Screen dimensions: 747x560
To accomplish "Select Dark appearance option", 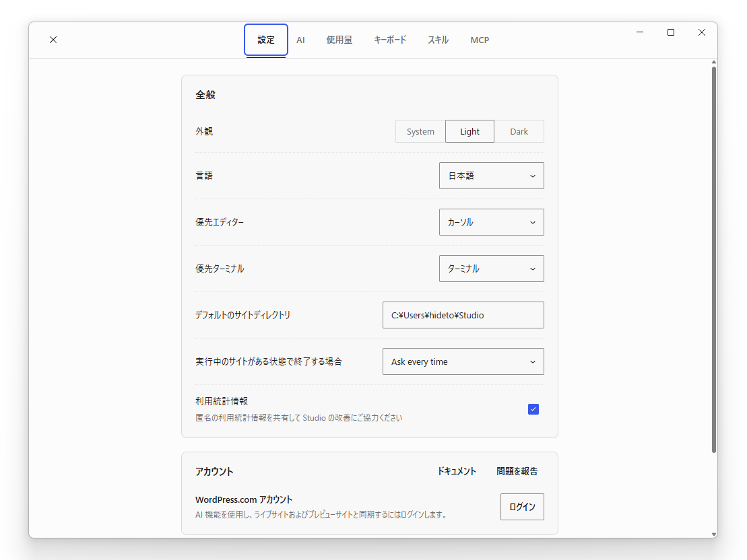I will [x=519, y=131].
